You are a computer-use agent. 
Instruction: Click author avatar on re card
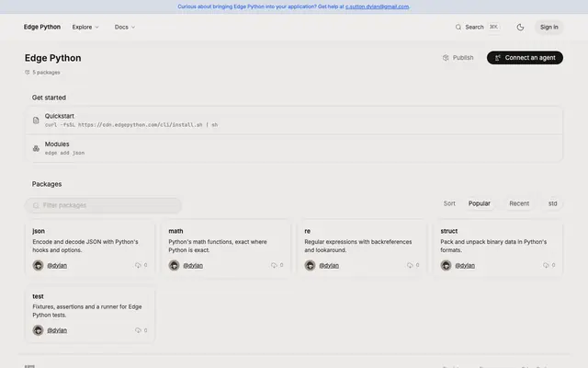click(x=310, y=266)
